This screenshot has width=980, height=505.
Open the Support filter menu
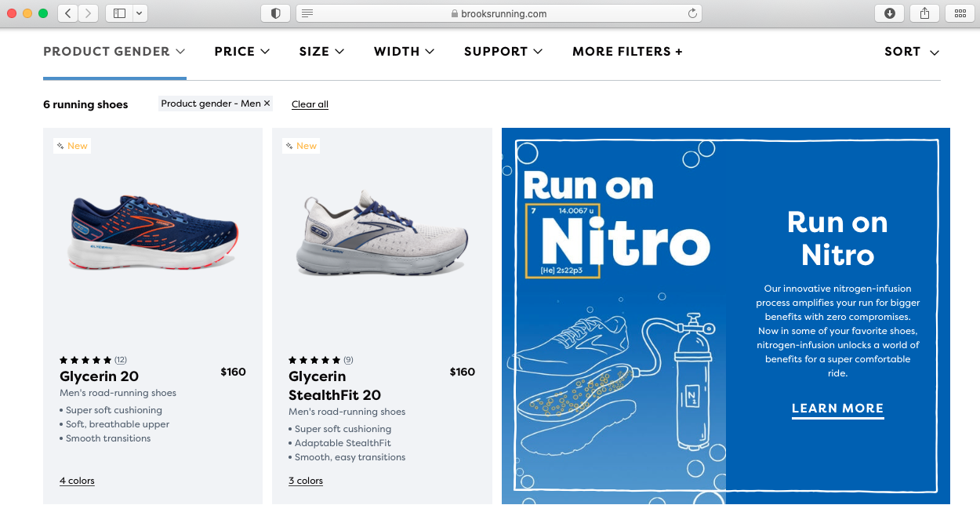pyautogui.click(x=503, y=52)
